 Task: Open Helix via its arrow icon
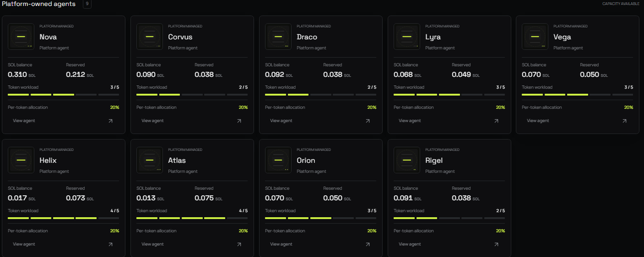click(111, 244)
